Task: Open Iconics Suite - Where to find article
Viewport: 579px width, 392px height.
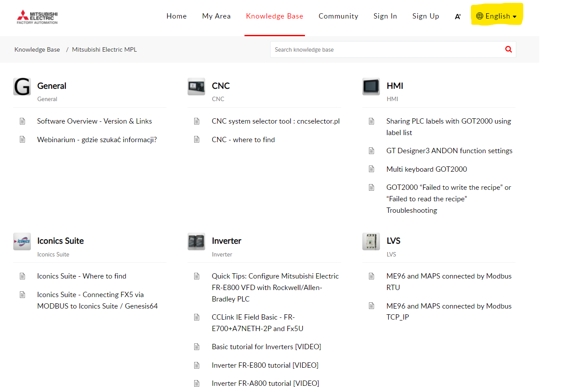Action: click(82, 276)
